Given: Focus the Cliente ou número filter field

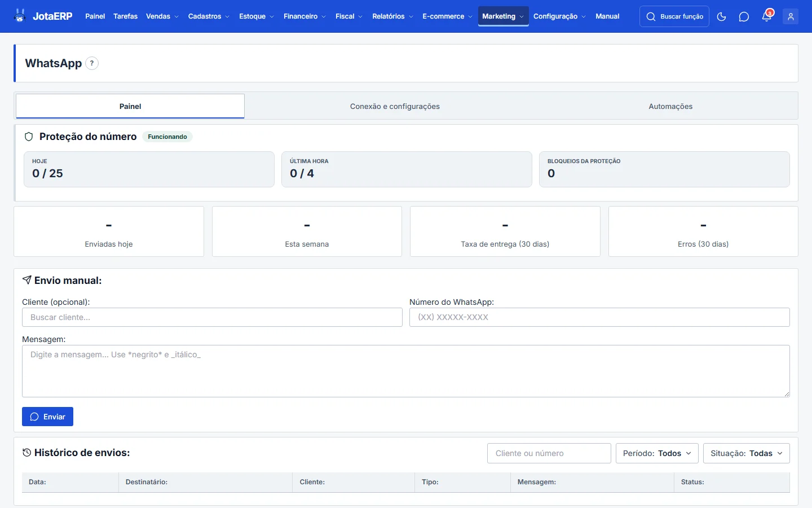Looking at the screenshot, I should (x=549, y=453).
